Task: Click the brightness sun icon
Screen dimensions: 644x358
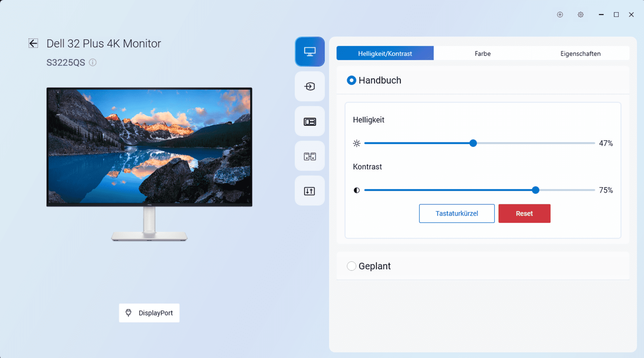Action: pos(357,143)
